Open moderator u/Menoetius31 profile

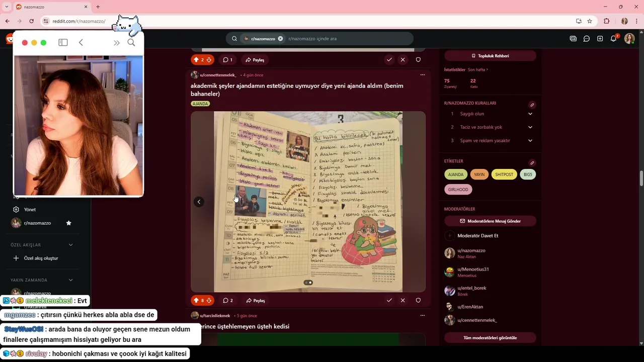tap(473, 269)
